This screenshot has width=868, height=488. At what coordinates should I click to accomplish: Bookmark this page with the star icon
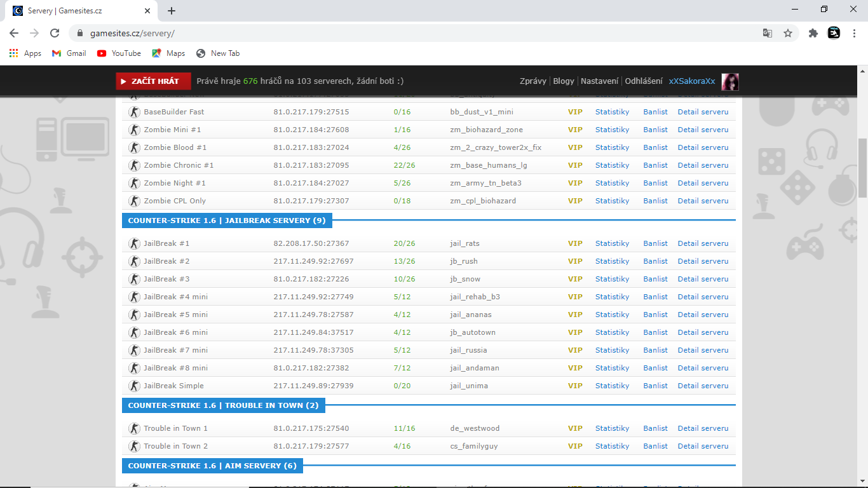coord(788,33)
